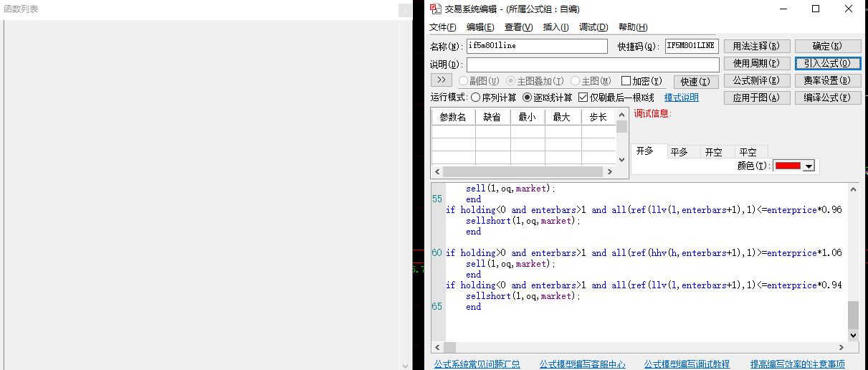Click the >> expand button beside 副图
This screenshot has width=868, height=370.
(x=441, y=80)
